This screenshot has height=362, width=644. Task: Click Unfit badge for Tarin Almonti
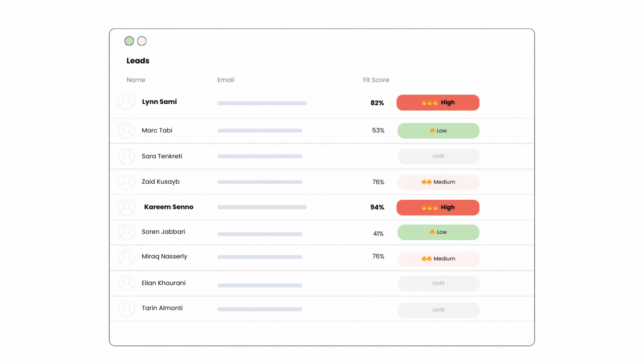[438, 310]
